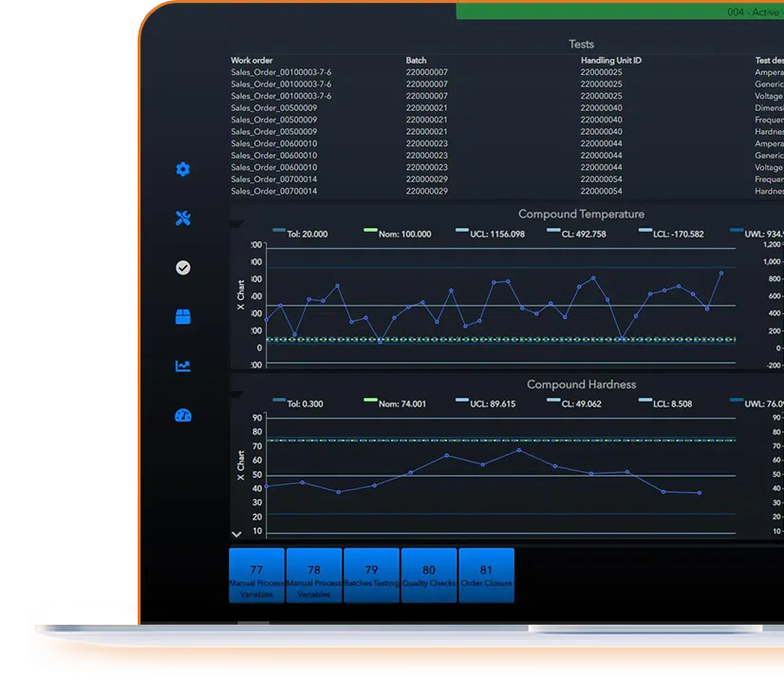Viewport: 784px width, 695px height.
Task: Click the quality checkmark icon in sidebar
Action: pos(182,267)
